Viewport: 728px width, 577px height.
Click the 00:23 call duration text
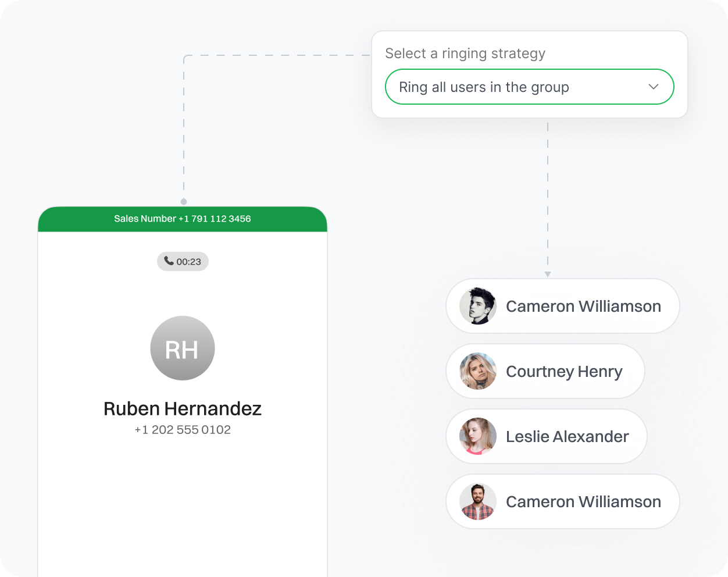point(189,262)
